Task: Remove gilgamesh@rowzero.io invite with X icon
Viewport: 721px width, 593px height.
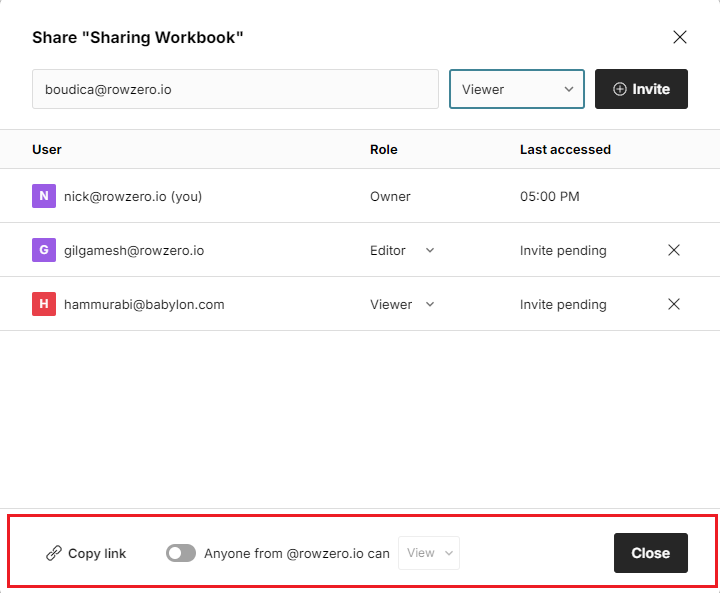Action: (674, 250)
